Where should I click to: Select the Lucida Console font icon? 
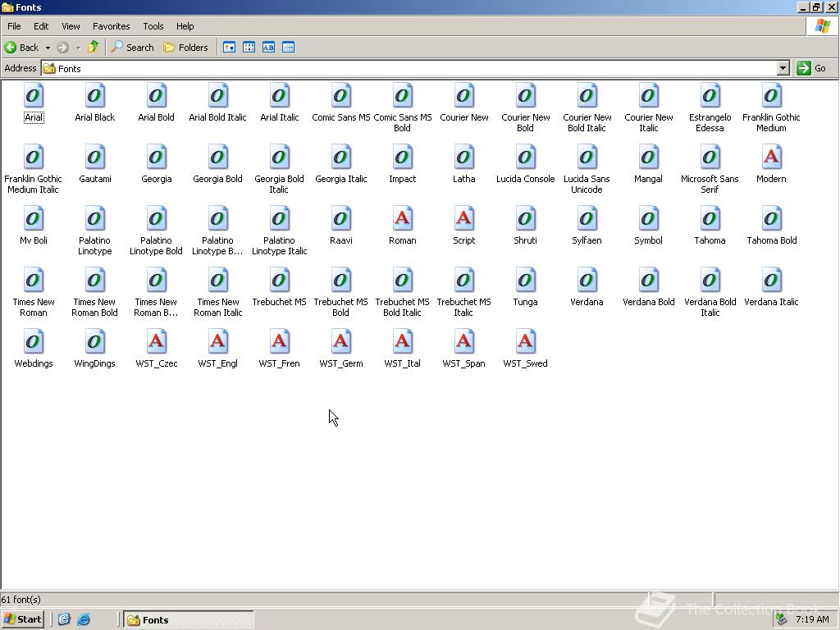[x=525, y=157]
